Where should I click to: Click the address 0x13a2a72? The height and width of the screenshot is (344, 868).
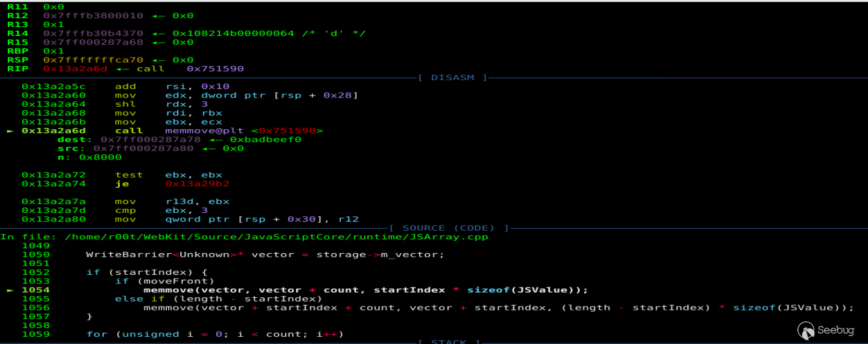[x=53, y=175]
